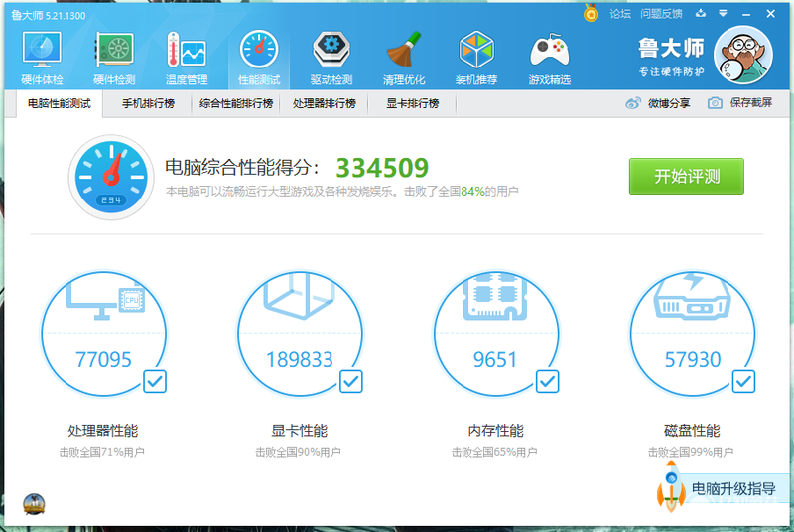Click the graphics score 189833
The height and width of the screenshot is (532, 794).
tap(300, 360)
